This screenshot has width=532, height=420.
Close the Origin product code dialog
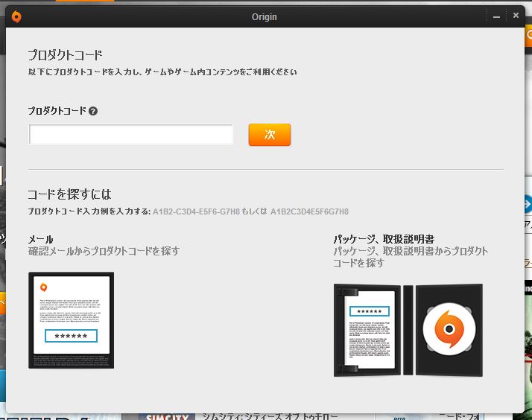coord(516,15)
